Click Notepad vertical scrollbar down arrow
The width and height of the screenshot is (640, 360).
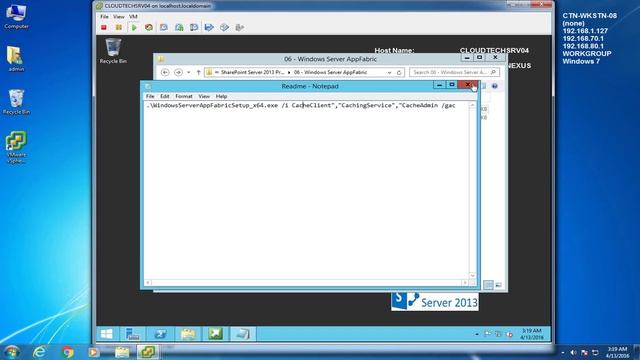[472, 276]
